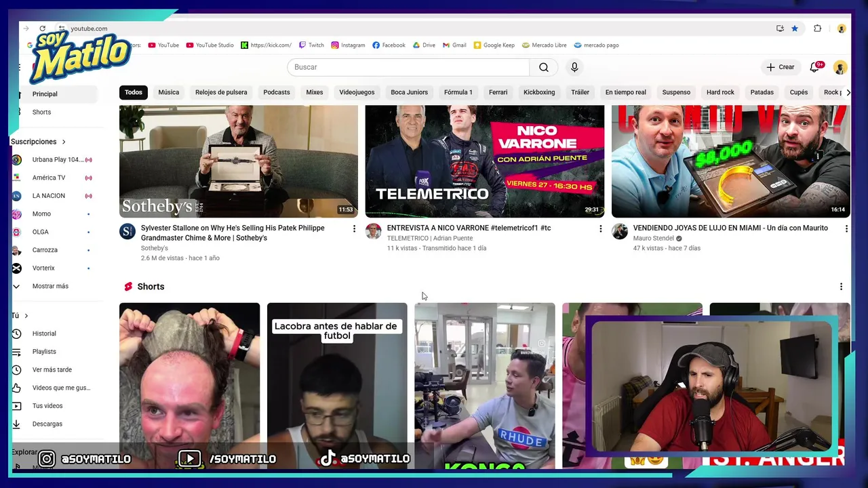868x488 pixels.
Task: Open ENTREVISTA A NICO VARRONE title
Action: (469, 228)
